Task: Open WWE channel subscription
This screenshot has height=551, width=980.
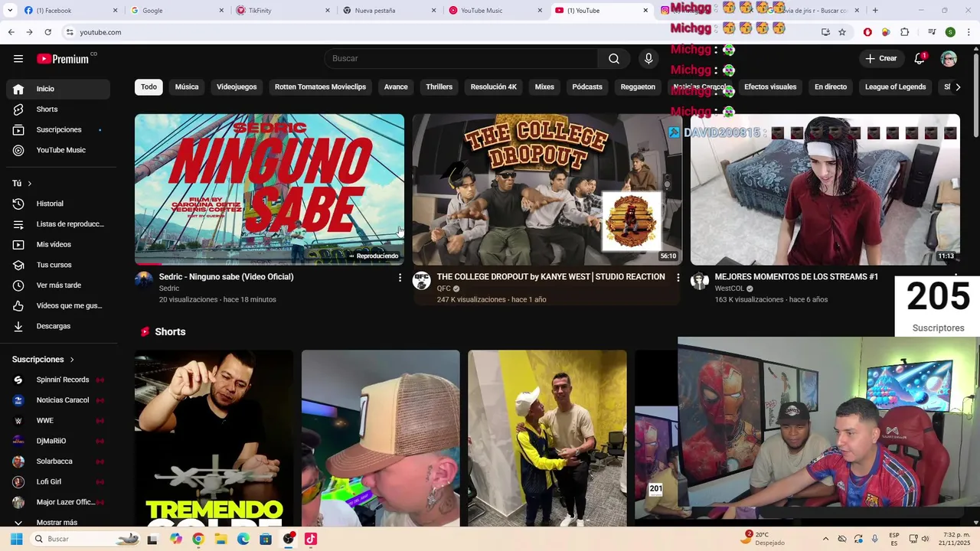Action: click(58, 421)
